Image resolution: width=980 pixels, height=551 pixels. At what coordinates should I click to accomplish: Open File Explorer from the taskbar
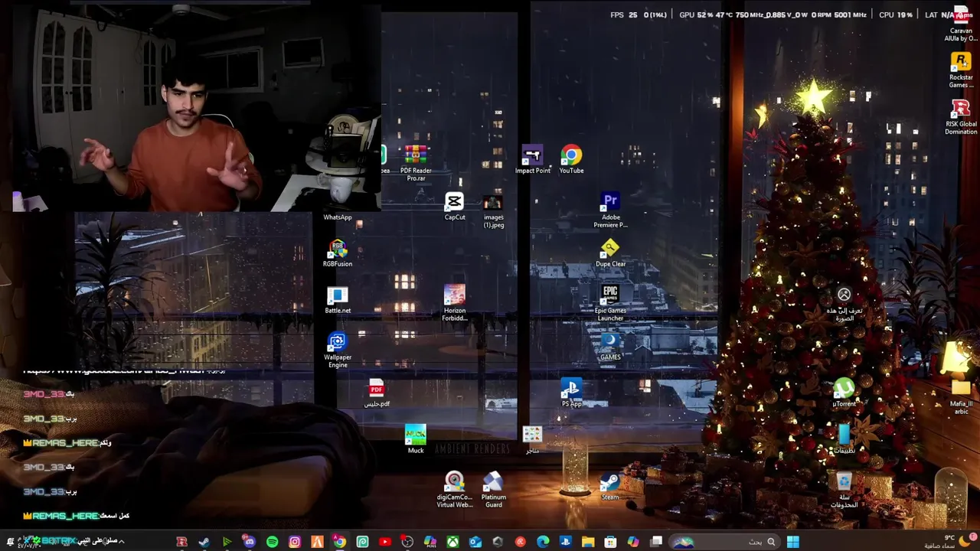tap(588, 542)
